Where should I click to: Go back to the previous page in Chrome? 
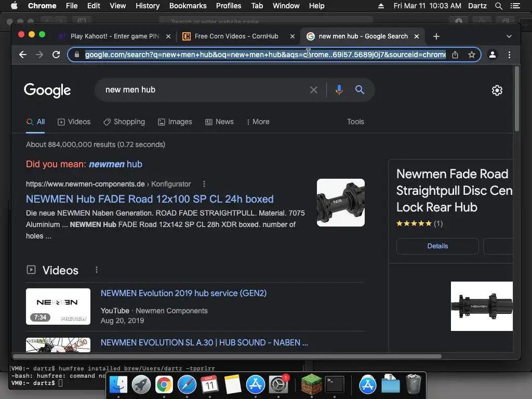click(23, 55)
